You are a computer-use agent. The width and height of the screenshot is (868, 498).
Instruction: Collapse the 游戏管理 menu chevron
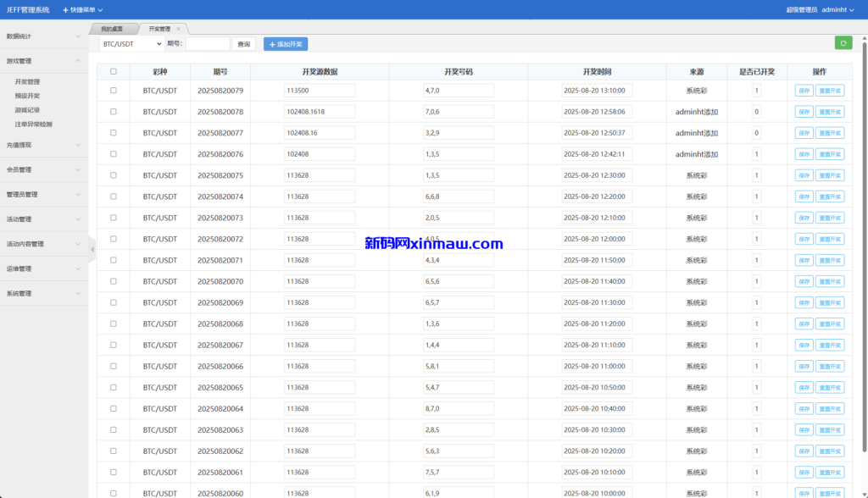coord(78,61)
